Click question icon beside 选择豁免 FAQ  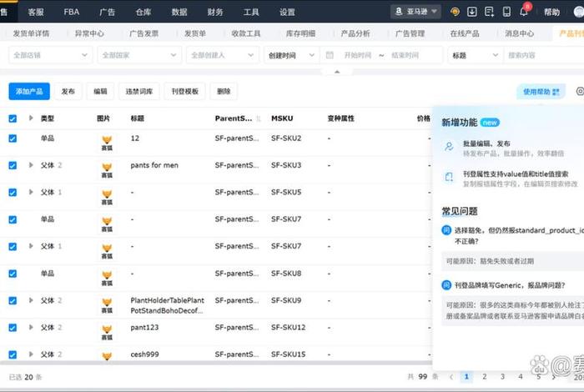click(446, 230)
